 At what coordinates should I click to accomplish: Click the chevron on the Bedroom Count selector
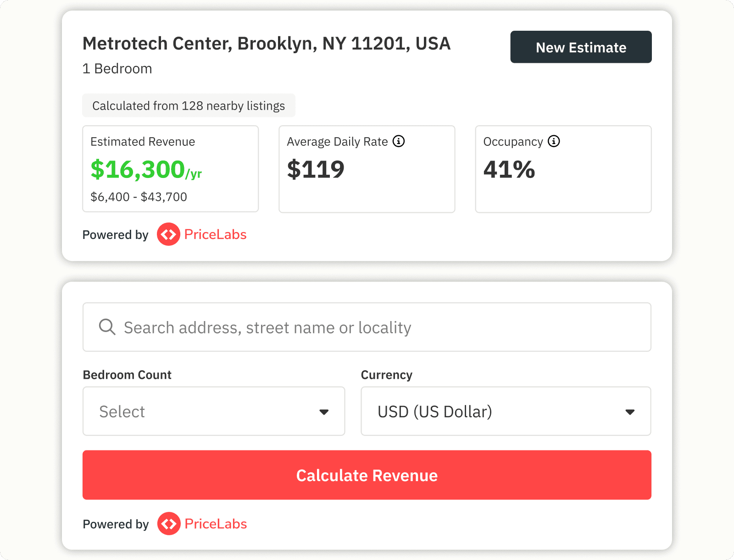pos(324,411)
